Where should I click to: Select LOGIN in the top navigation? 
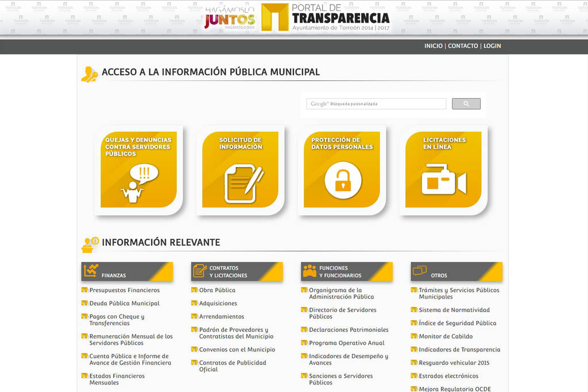pos(492,46)
